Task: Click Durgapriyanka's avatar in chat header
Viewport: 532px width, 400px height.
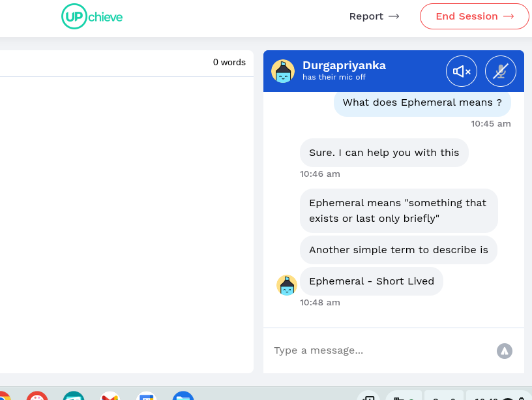Action: tap(283, 71)
